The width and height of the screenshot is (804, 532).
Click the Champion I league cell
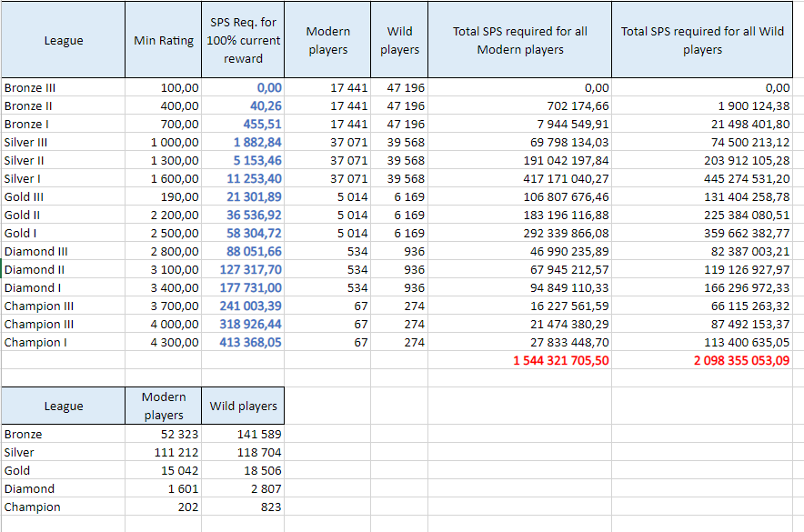click(x=63, y=342)
